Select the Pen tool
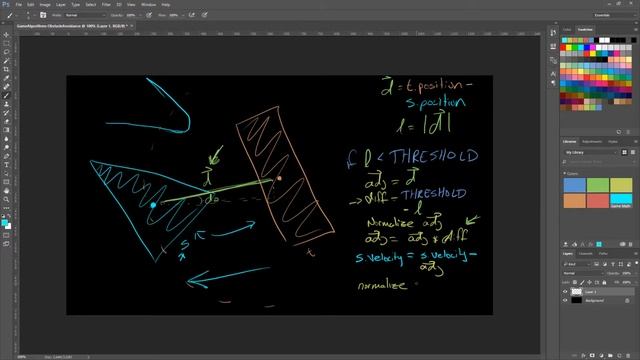Screen dimensions: 640x360 [x=6, y=156]
